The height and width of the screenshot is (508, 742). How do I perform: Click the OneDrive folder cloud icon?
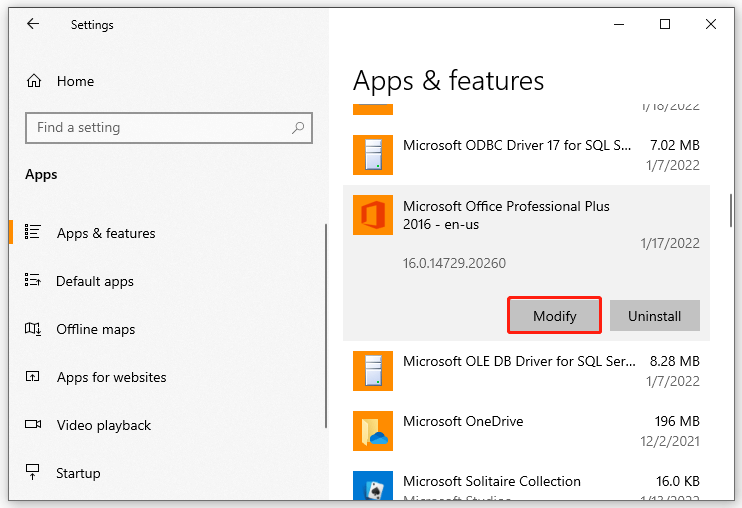373,431
